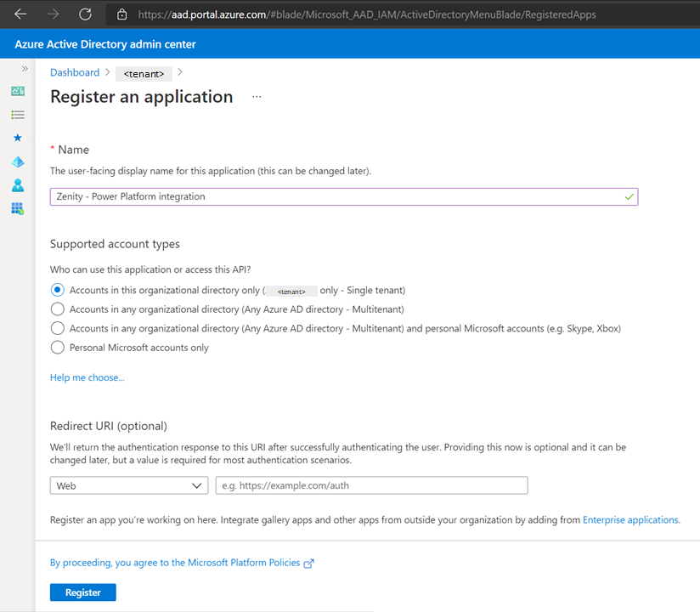Image resolution: width=700 pixels, height=612 pixels.
Task: Open All services list icon
Action: pos(18,114)
